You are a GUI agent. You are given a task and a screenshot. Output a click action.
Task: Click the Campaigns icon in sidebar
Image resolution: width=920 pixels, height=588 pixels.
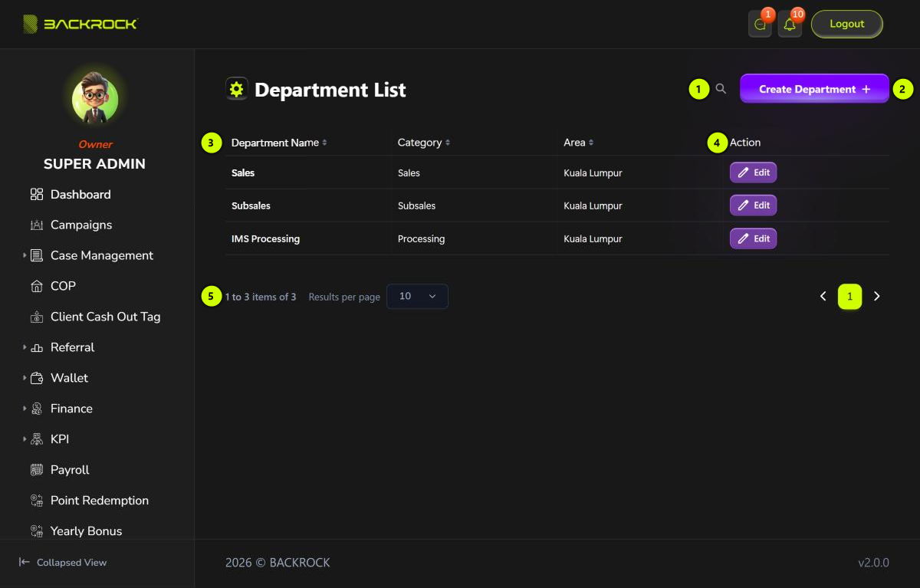[x=37, y=225]
